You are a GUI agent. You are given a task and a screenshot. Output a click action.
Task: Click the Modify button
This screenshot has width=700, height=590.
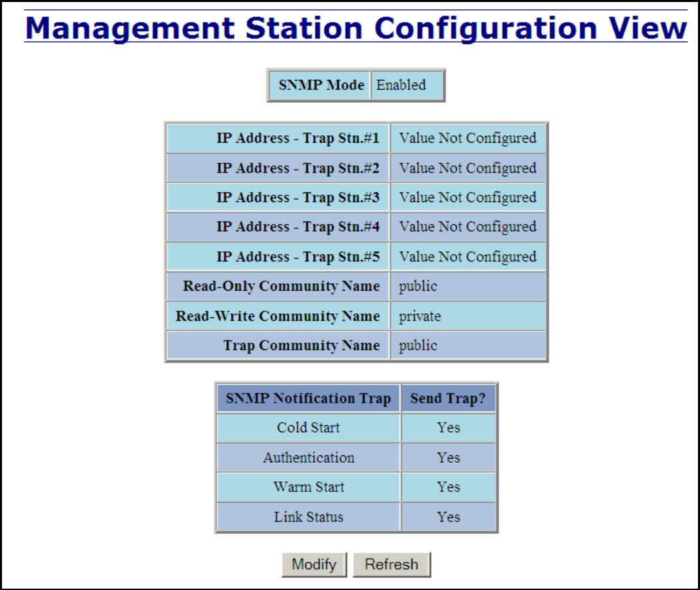point(314,565)
